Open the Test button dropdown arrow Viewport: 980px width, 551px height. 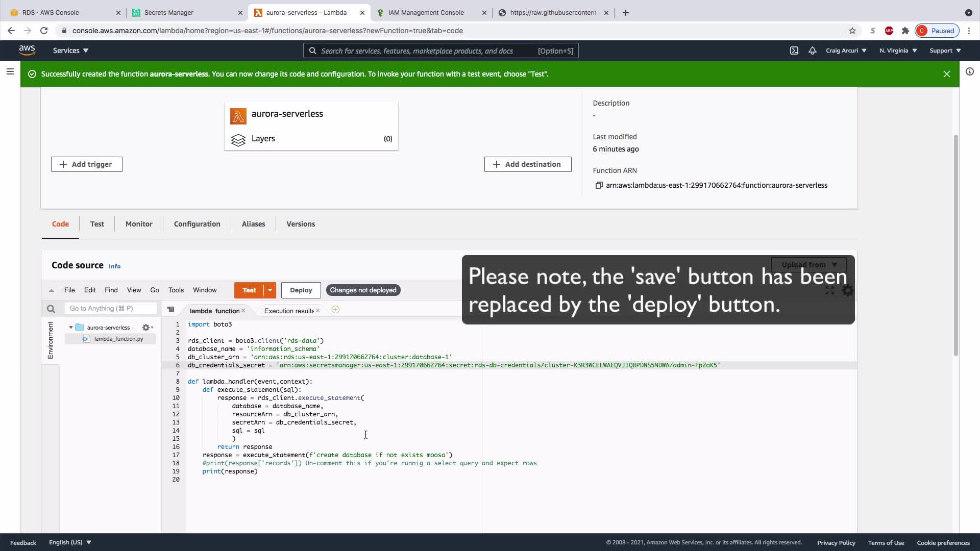[269, 290]
